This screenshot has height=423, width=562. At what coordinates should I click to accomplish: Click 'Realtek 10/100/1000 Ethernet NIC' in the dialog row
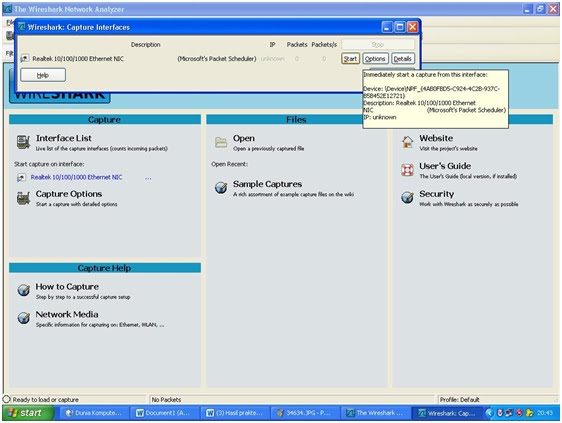point(78,58)
